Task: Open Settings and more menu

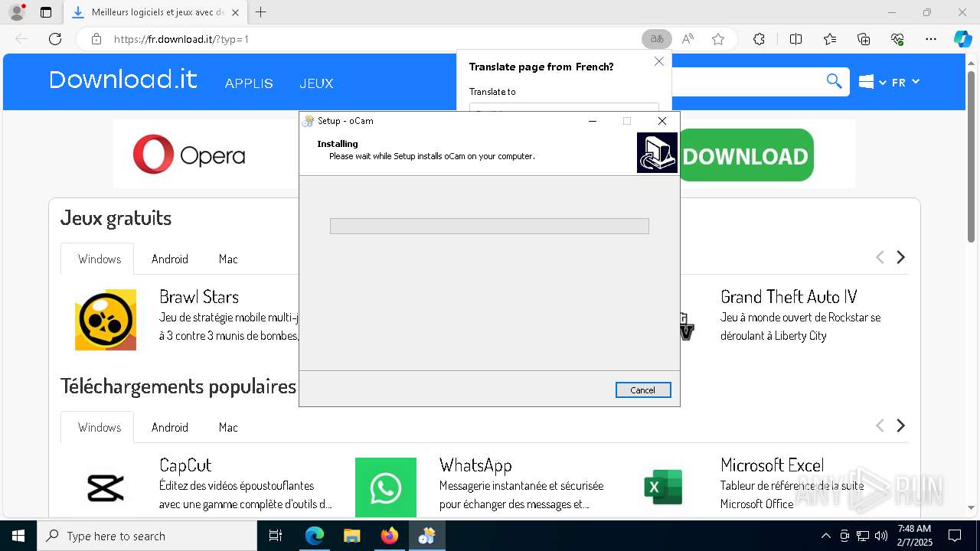Action: tap(931, 39)
